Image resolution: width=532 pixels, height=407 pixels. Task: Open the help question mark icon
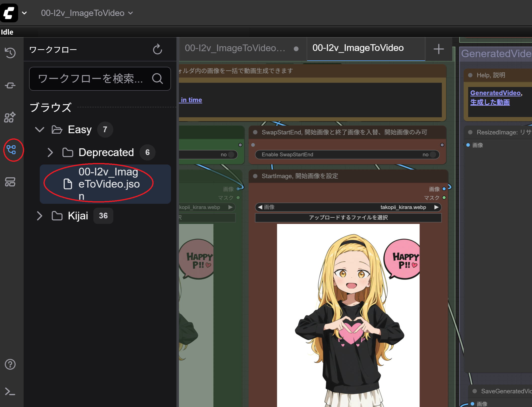tap(10, 364)
